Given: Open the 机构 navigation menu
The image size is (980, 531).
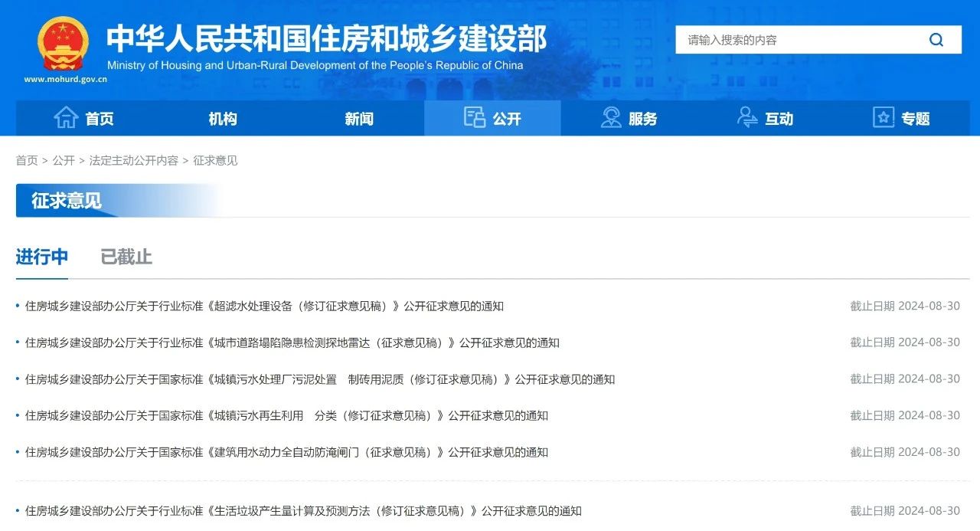Looking at the screenshot, I should click(223, 119).
